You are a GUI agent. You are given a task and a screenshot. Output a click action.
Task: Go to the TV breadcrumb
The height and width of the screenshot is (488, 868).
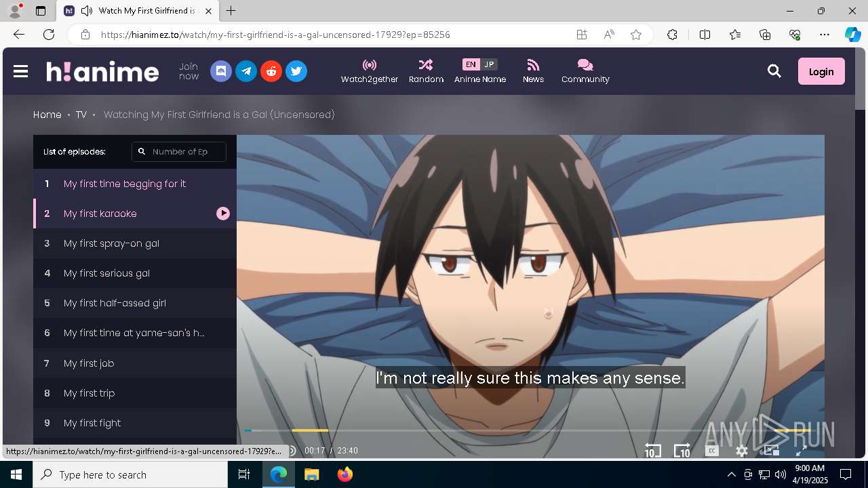click(x=81, y=115)
